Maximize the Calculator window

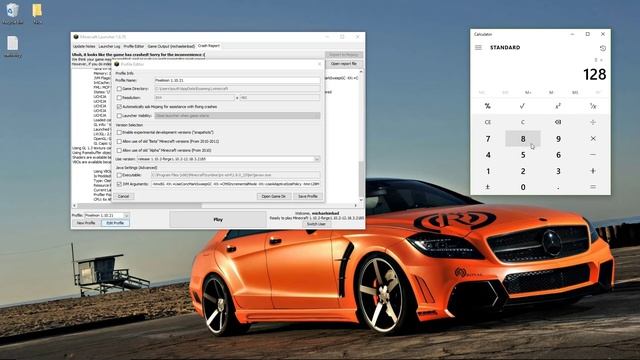[588, 34]
